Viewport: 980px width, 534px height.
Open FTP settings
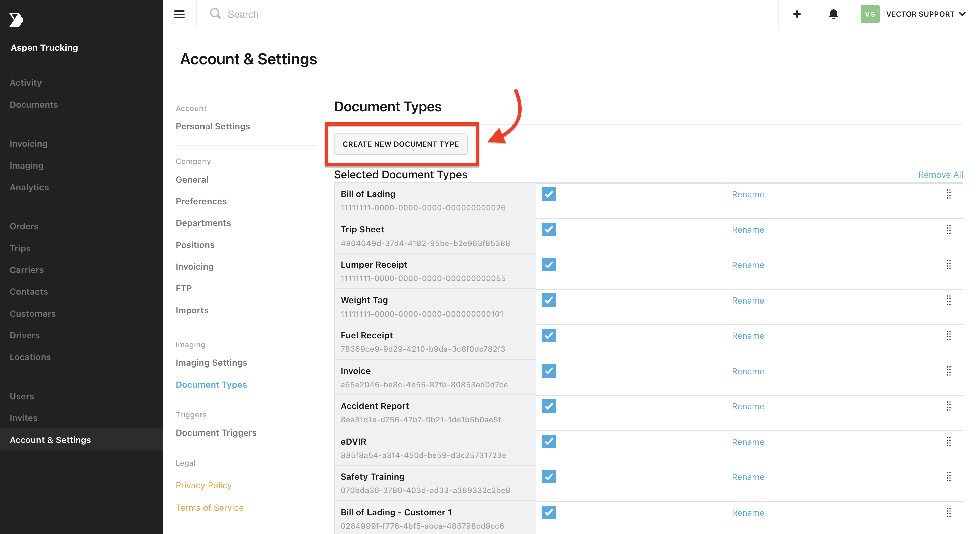(184, 288)
